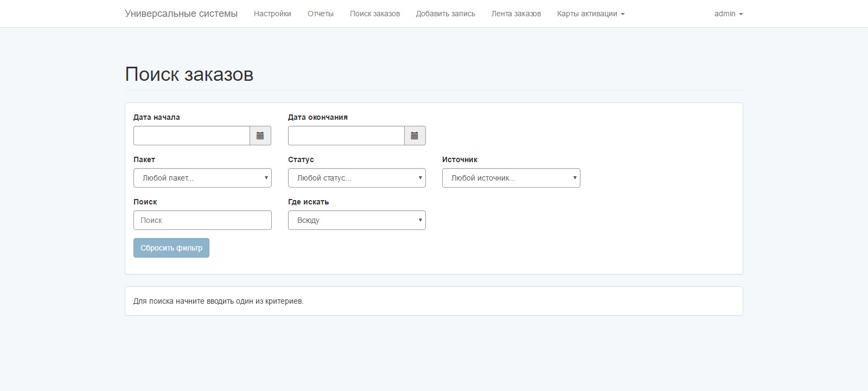Open the Карты активации menu
868x391 pixels.
click(591, 14)
